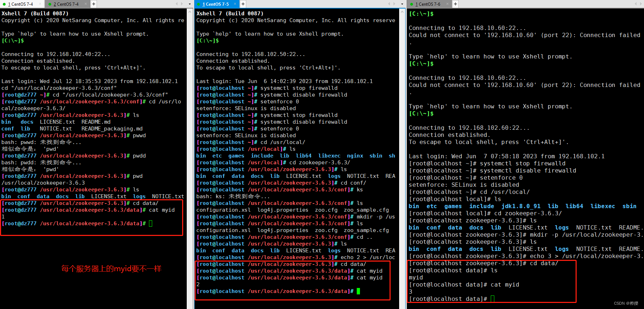Screen dimensions: 644x309
Task: Click 'zoo.cfg' in first CentOS 7-5 conf listing
Action: 326,210
